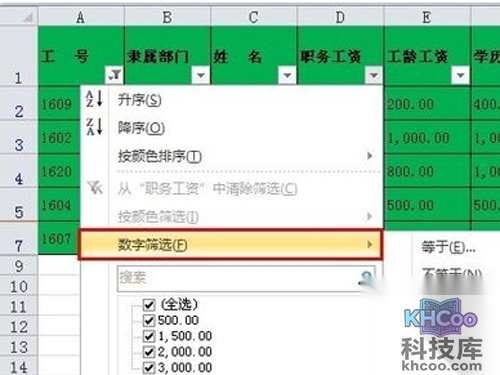
Task: Click 工龄工资 cell showing 1,000.00
Action: [x=427, y=137]
